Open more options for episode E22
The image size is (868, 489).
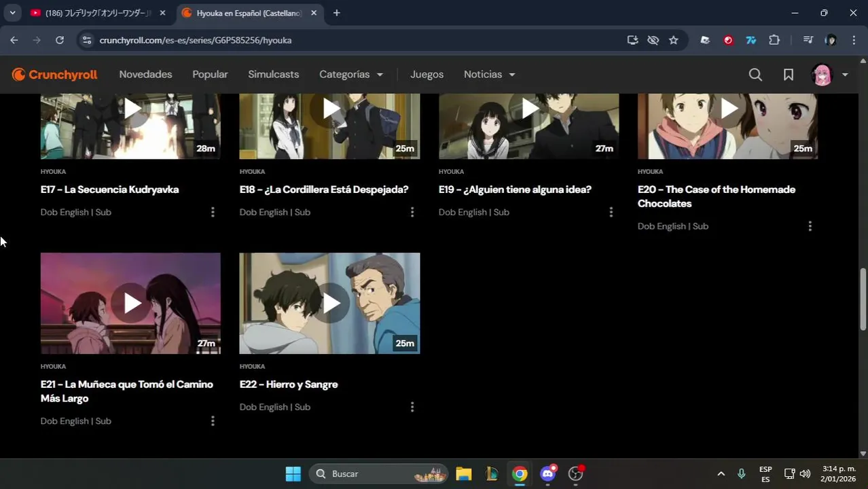tap(412, 407)
